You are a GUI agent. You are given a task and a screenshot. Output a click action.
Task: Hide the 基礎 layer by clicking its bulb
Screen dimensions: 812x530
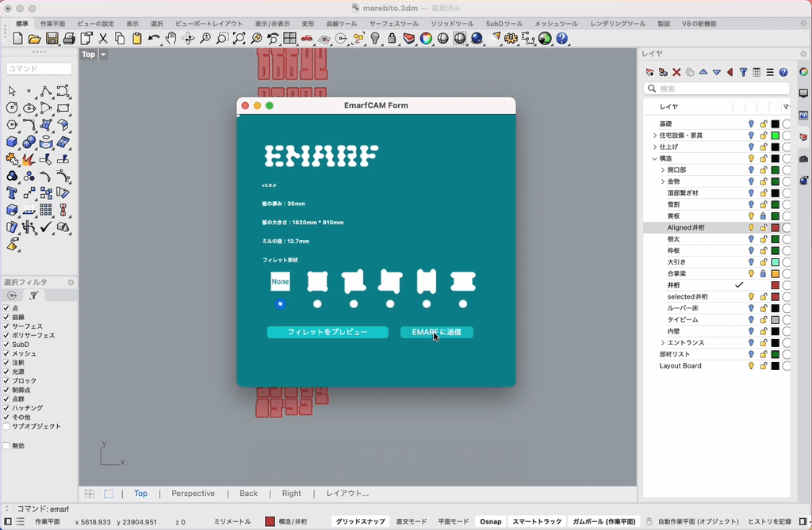[752, 124]
